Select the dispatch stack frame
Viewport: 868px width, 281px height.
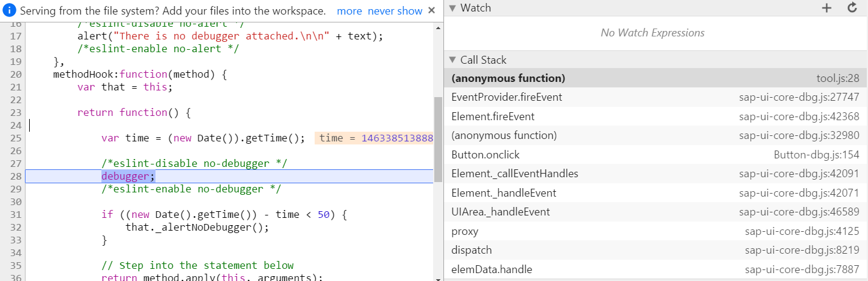655,250
